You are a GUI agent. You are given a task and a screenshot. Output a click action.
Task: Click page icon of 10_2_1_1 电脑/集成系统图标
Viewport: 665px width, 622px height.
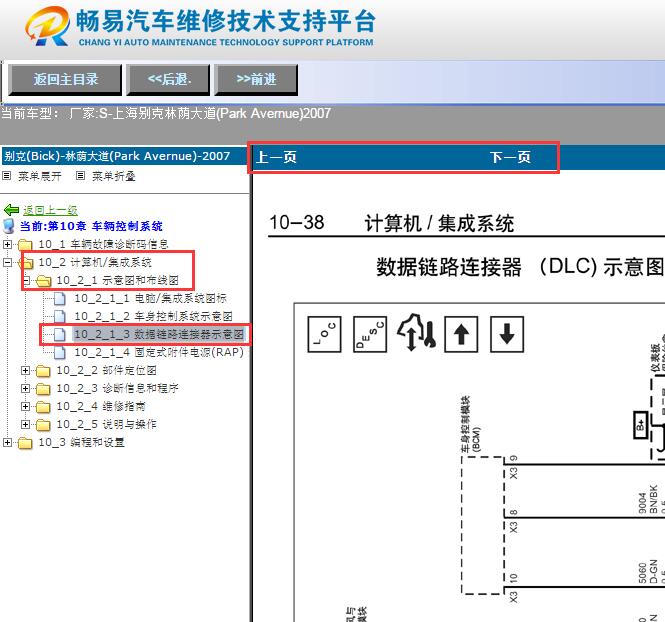[60, 298]
